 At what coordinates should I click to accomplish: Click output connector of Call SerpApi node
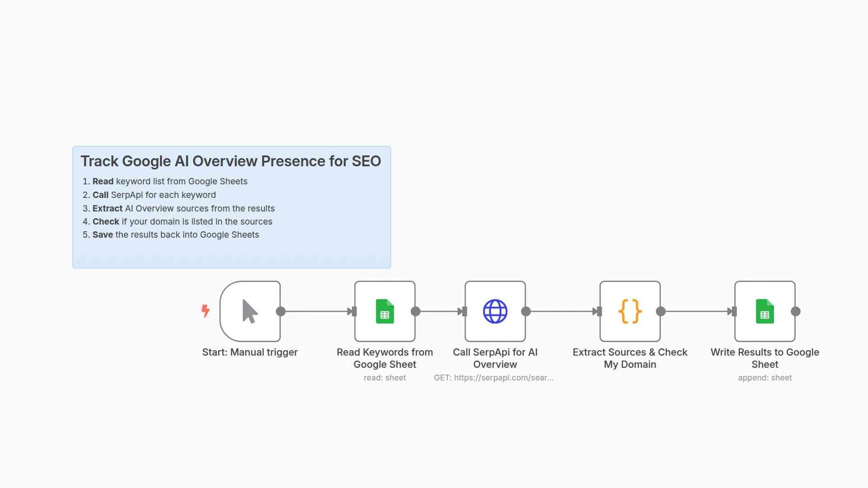(x=526, y=311)
